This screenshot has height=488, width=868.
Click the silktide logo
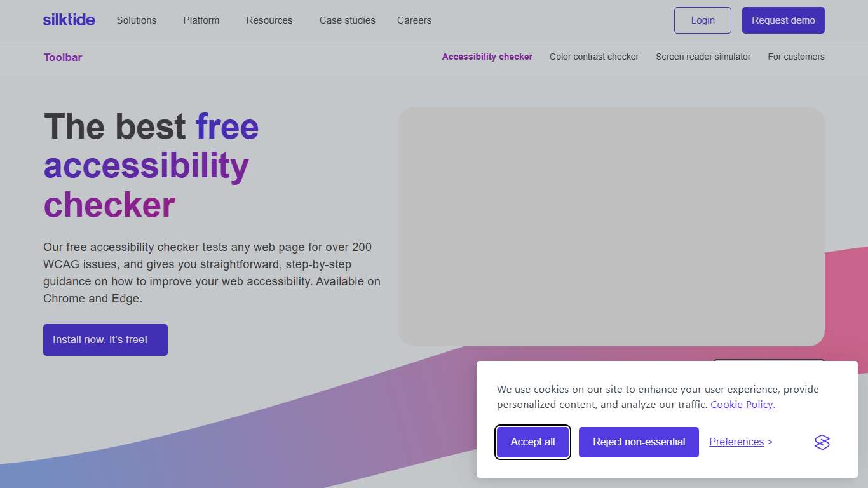click(x=69, y=20)
